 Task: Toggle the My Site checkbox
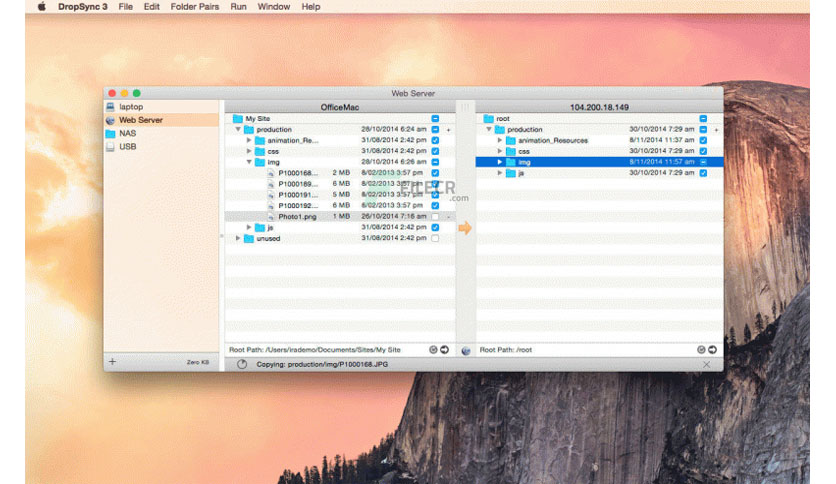[435, 118]
